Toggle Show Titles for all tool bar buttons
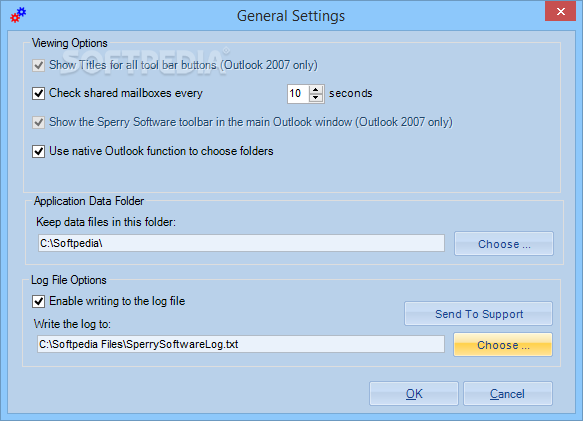The width and height of the screenshot is (583, 421). point(39,65)
